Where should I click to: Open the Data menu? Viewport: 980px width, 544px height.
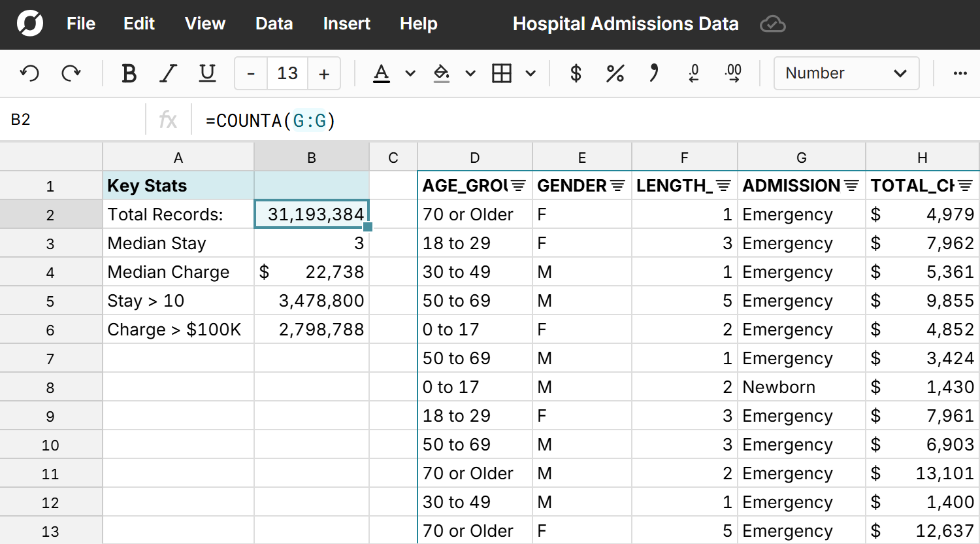[x=274, y=24]
